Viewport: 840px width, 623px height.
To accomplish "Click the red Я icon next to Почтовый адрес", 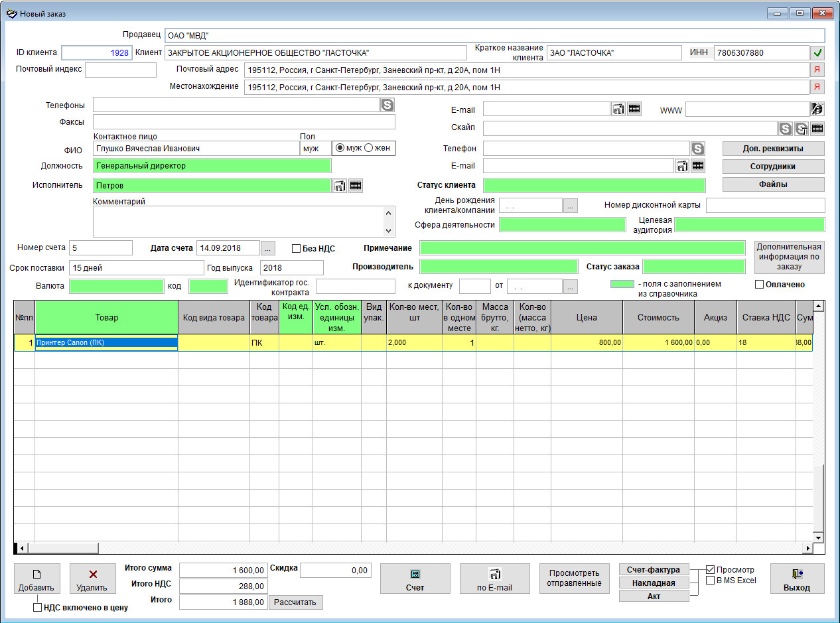I will (x=817, y=70).
